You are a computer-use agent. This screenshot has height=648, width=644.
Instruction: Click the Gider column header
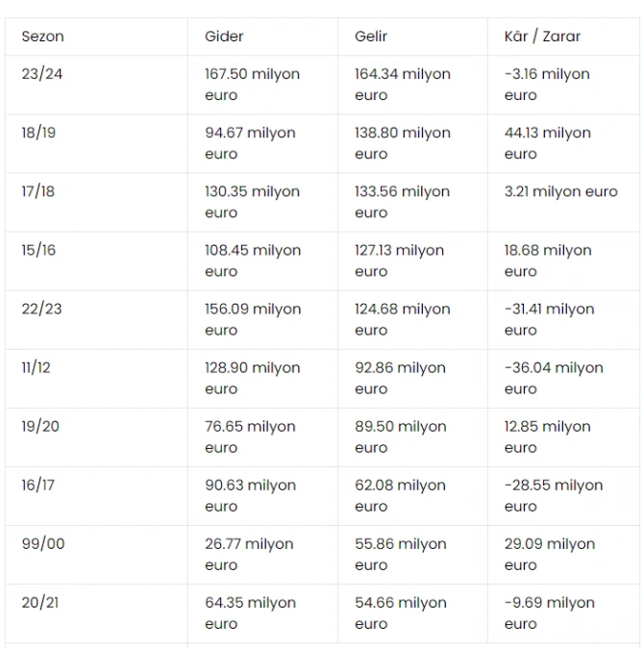262,37
